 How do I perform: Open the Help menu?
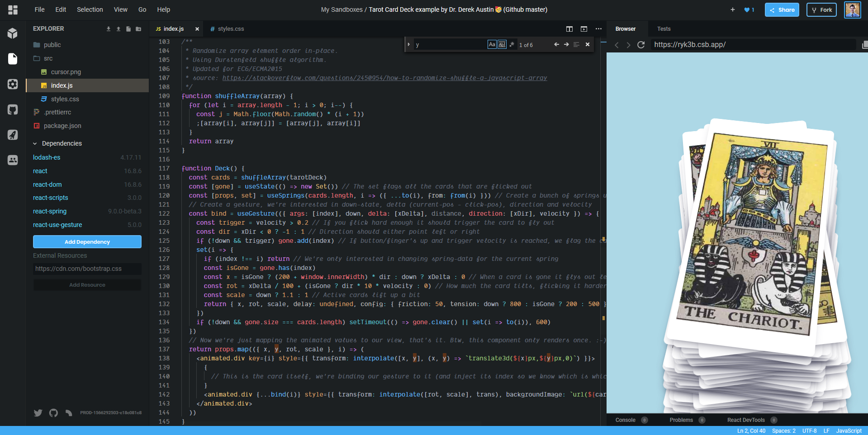click(x=164, y=9)
